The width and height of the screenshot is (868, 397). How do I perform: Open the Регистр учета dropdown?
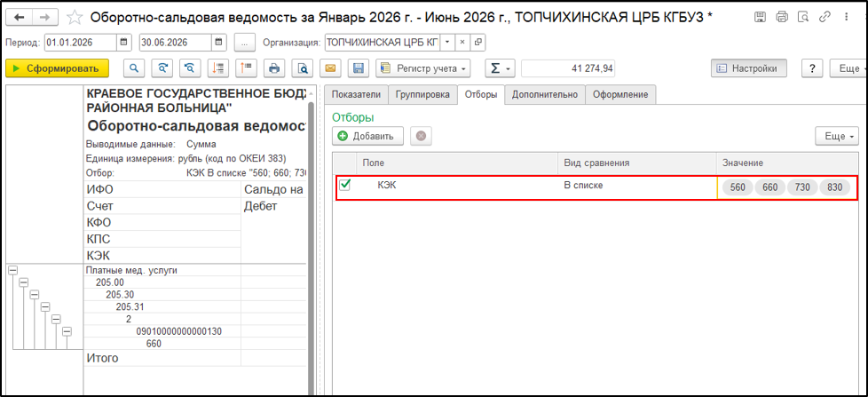[423, 68]
